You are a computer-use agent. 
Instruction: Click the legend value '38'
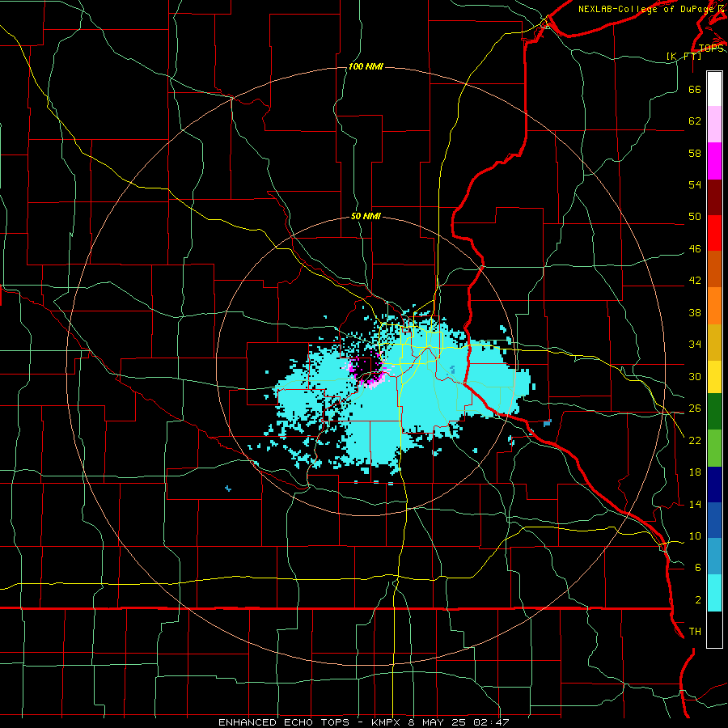(x=695, y=312)
